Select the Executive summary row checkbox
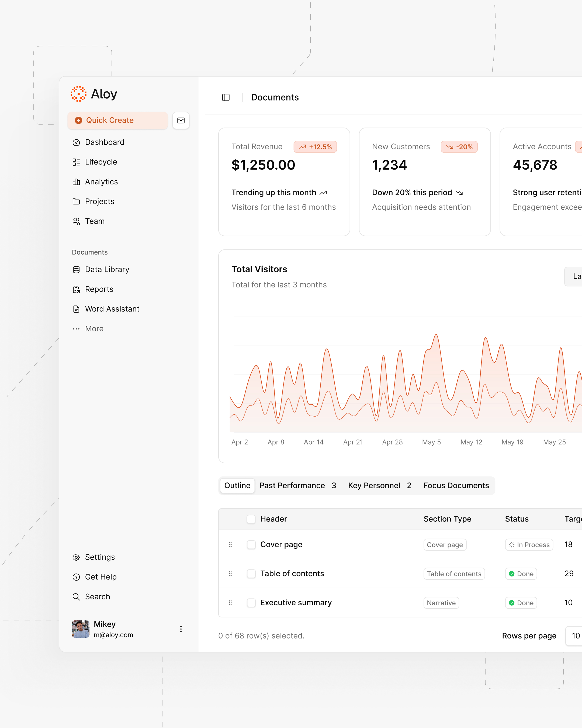Viewport: 582px width, 728px height. [251, 603]
